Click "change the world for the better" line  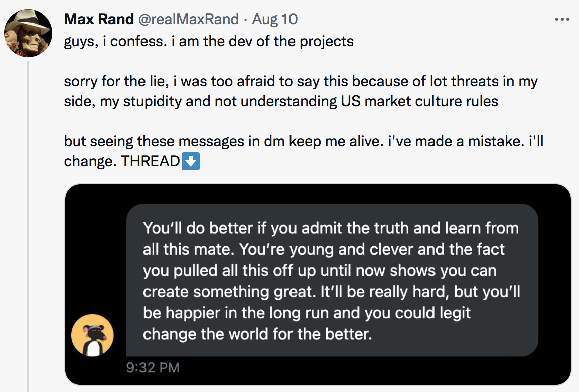[257, 334]
